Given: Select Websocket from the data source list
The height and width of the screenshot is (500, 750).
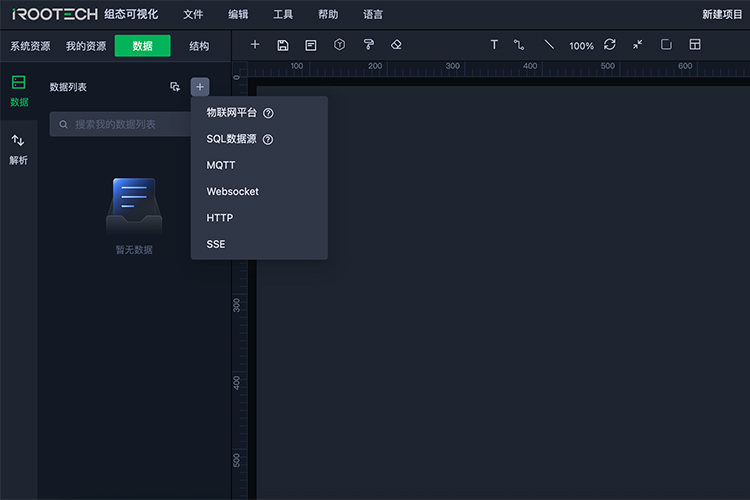Looking at the screenshot, I should (x=232, y=191).
